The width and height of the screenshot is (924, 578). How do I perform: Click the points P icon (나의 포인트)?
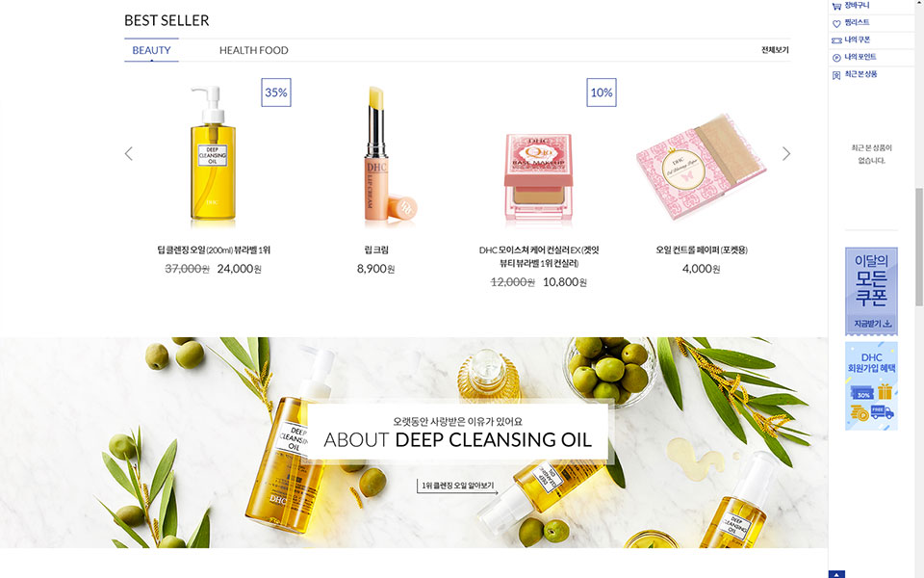pyautogui.click(x=836, y=58)
